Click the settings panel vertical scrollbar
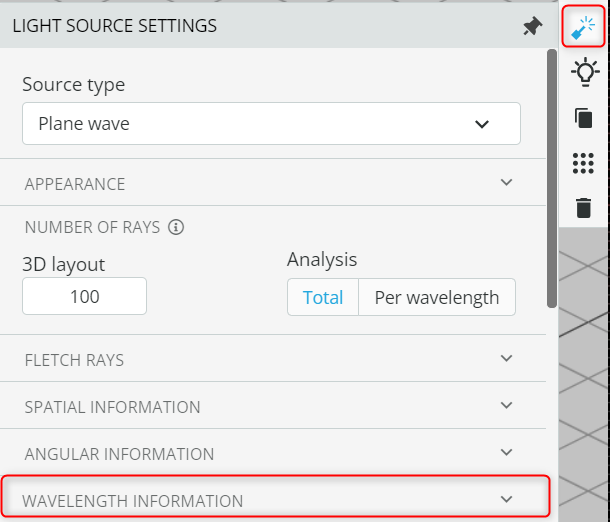Viewport: 610px width, 522px height. 552,179
